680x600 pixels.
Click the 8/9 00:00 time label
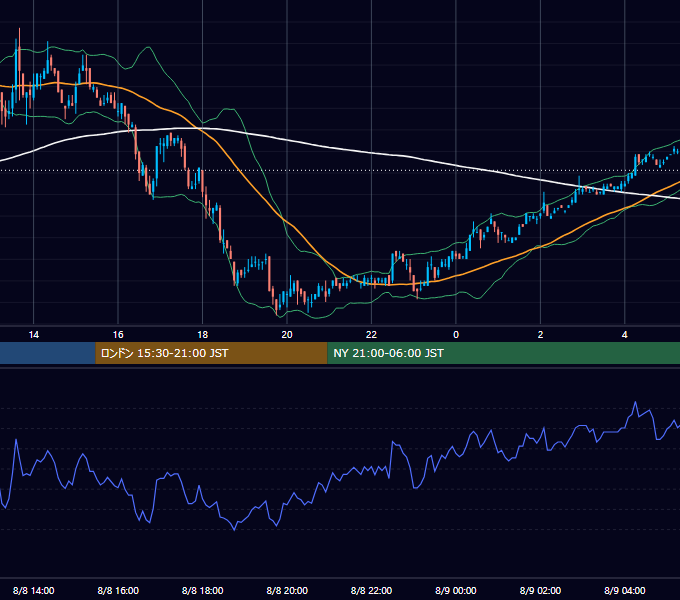tap(456, 590)
